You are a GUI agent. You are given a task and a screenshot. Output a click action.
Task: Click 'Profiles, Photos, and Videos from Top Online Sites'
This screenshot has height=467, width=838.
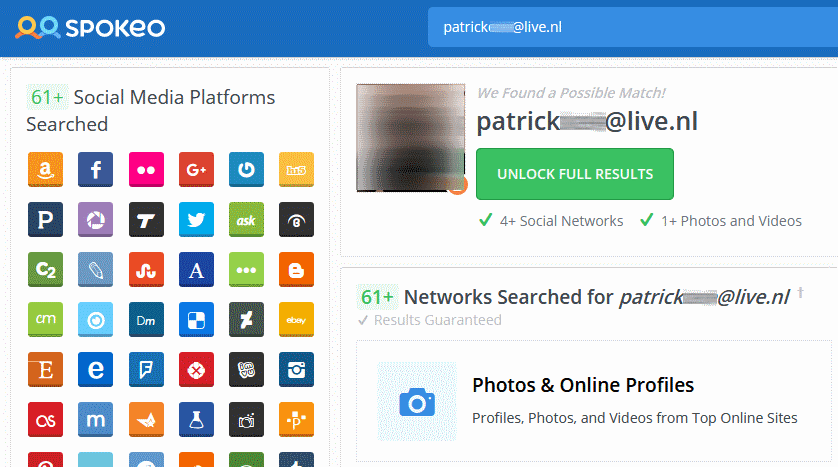pos(634,418)
